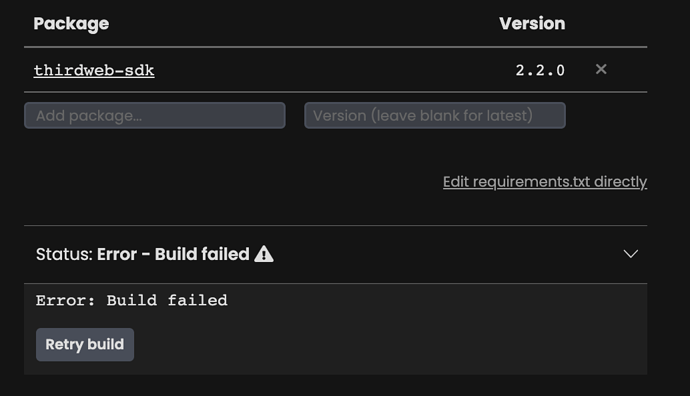Select the 2.2.0 version number
This screenshot has width=690, height=396.
(540, 70)
